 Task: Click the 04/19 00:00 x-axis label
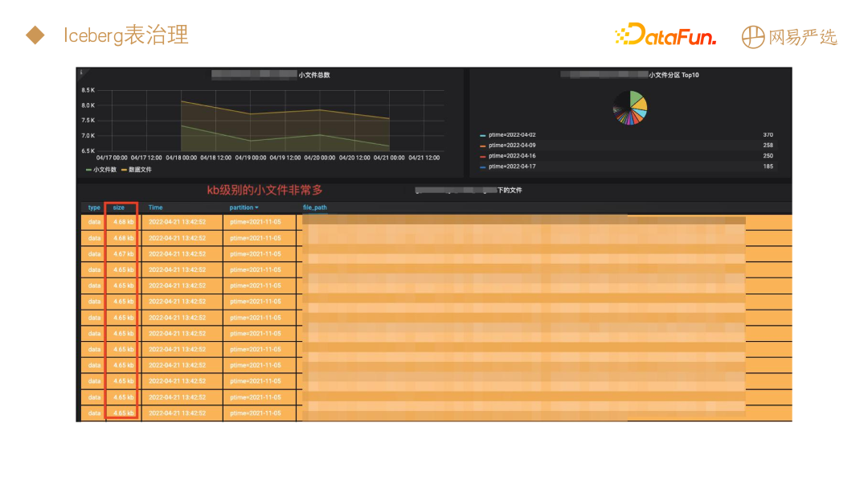[251, 158]
